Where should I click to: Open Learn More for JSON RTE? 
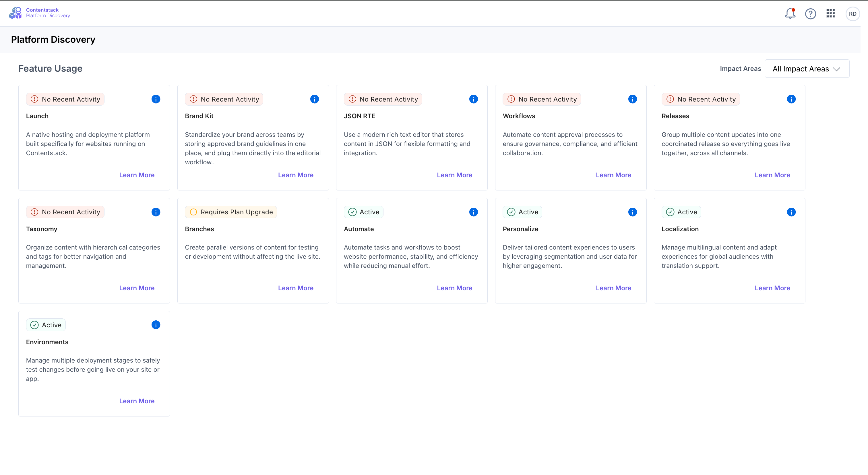pyautogui.click(x=455, y=175)
